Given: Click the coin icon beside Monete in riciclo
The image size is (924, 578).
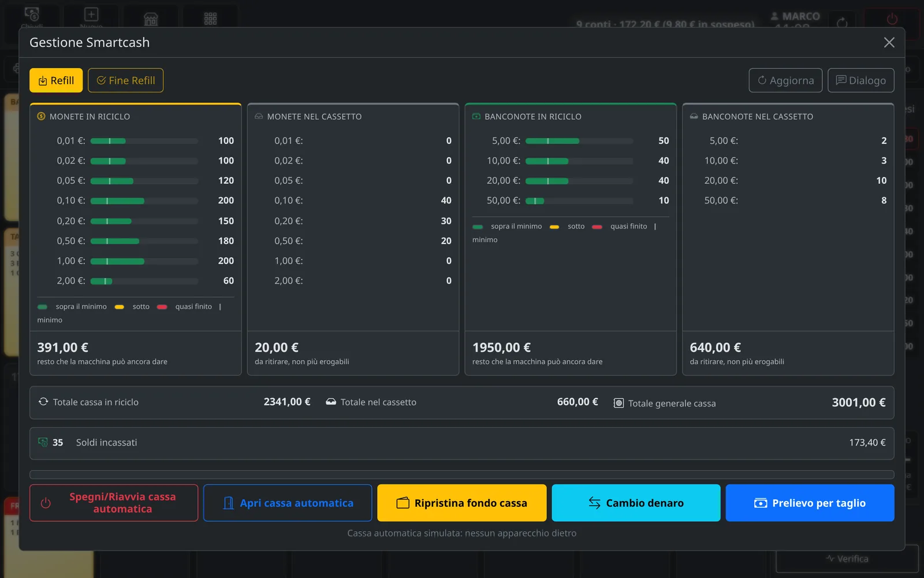Looking at the screenshot, I should (x=41, y=116).
